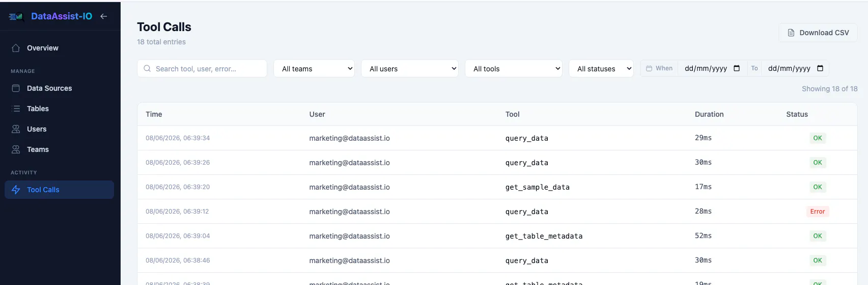Viewport: 868px width, 285px height.
Task: Click the timestamp 08/06/2026, 06:39:26
Action: [x=178, y=163]
